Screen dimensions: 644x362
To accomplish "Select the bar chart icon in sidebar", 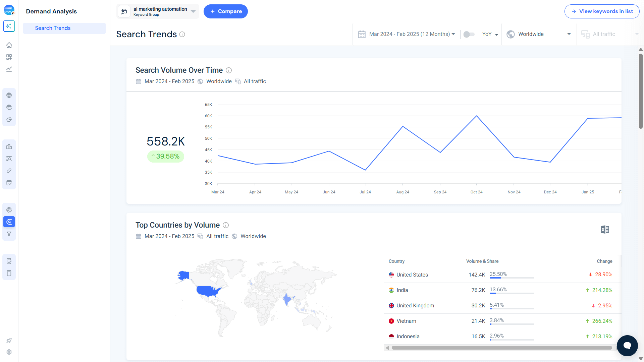I will click(9, 147).
